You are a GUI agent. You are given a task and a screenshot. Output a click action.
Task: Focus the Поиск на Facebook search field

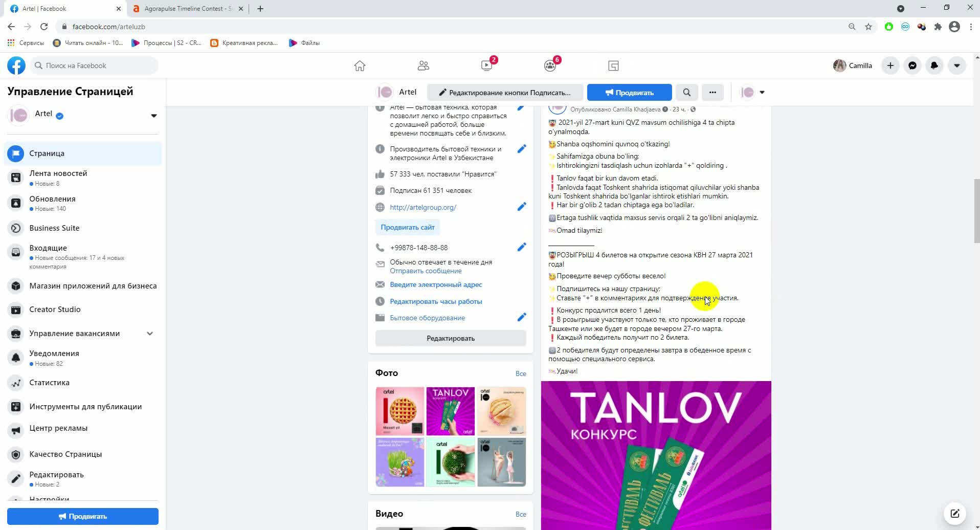95,65
